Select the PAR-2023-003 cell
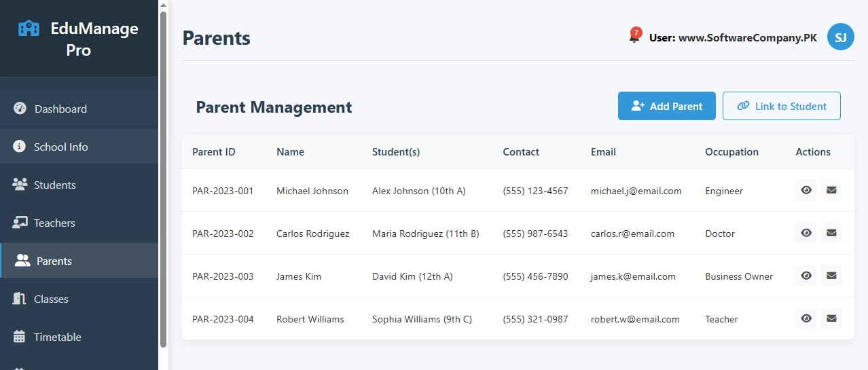868x370 pixels. point(223,276)
